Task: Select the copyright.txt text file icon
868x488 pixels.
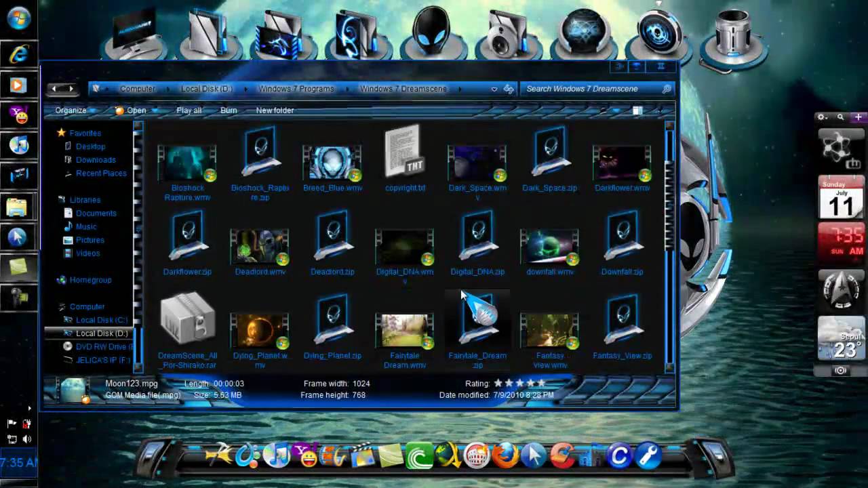Action: coord(405,150)
